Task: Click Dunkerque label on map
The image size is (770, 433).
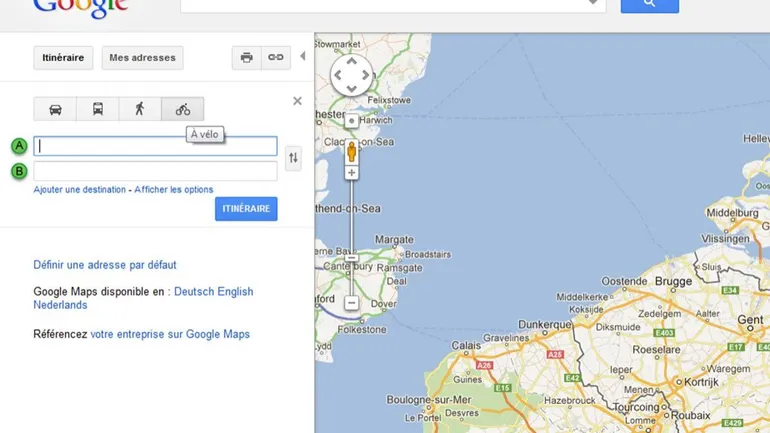Action: coord(544,325)
